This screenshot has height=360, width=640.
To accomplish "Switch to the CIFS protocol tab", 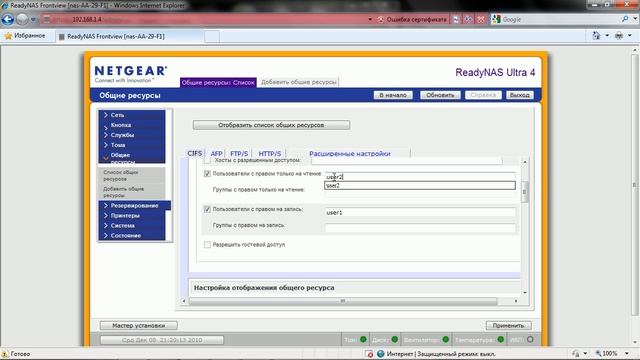I will click(195, 153).
